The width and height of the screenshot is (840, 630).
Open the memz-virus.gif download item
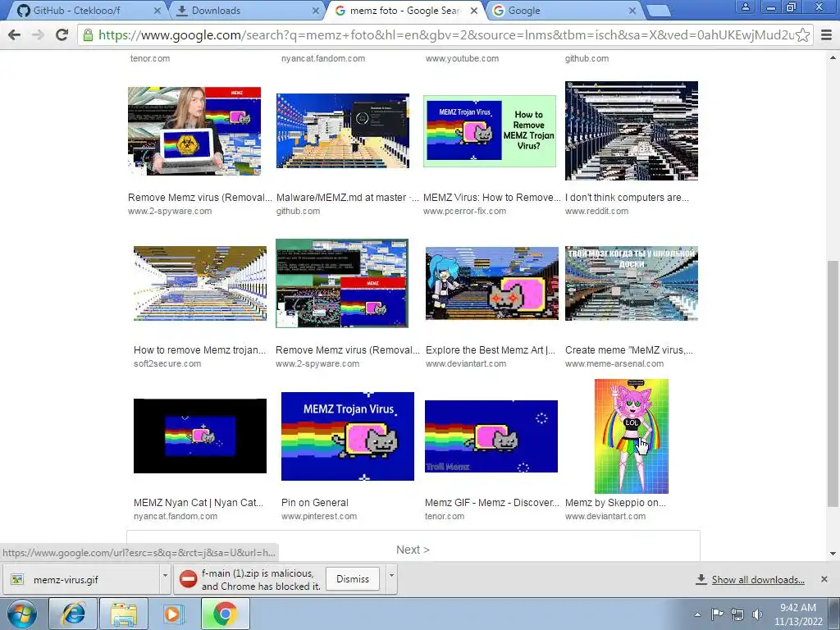point(80,580)
